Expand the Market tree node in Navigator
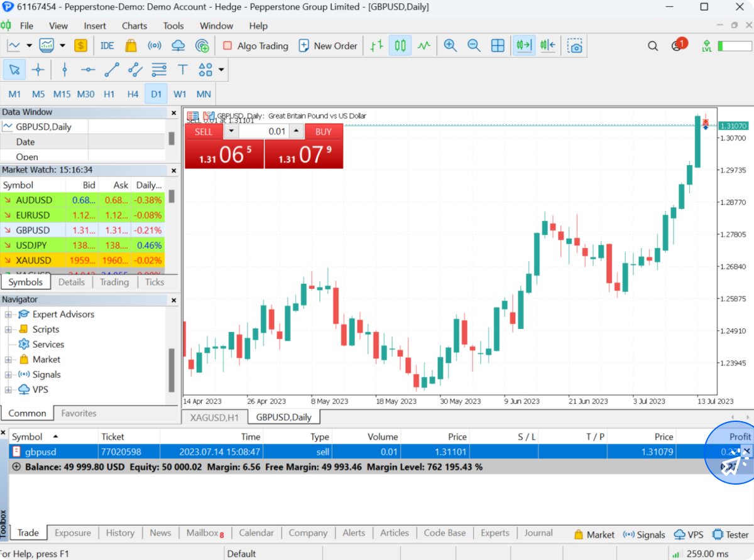754x560 pixels. click(9, 360)
